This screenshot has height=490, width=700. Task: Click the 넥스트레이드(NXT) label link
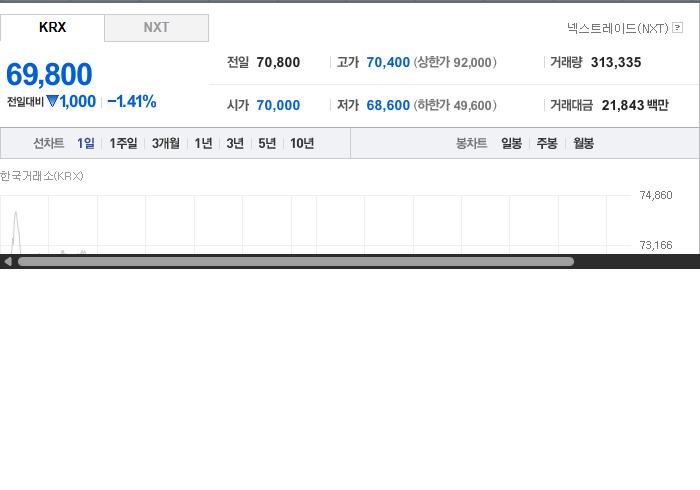(x=618, y=28)
